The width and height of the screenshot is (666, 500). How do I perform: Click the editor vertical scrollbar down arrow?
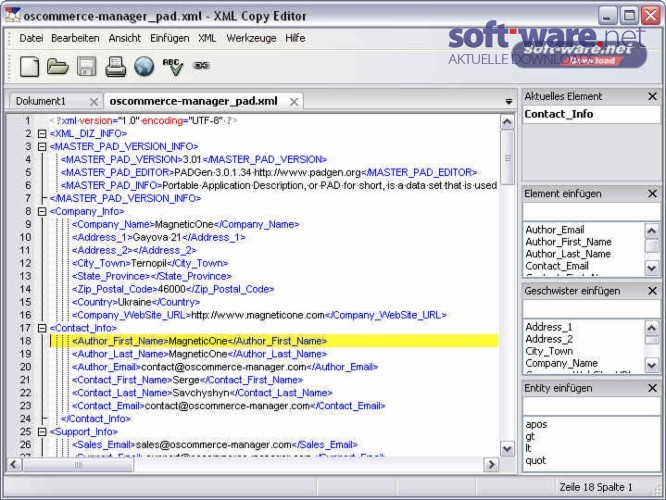click(x=507, y=449)
